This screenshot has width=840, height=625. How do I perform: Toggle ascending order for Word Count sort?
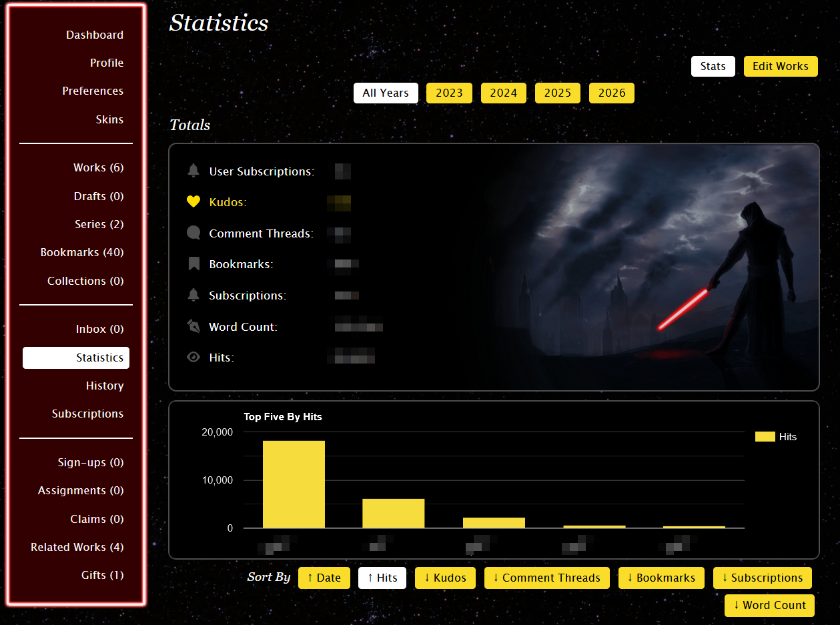[x=769, y=605]
